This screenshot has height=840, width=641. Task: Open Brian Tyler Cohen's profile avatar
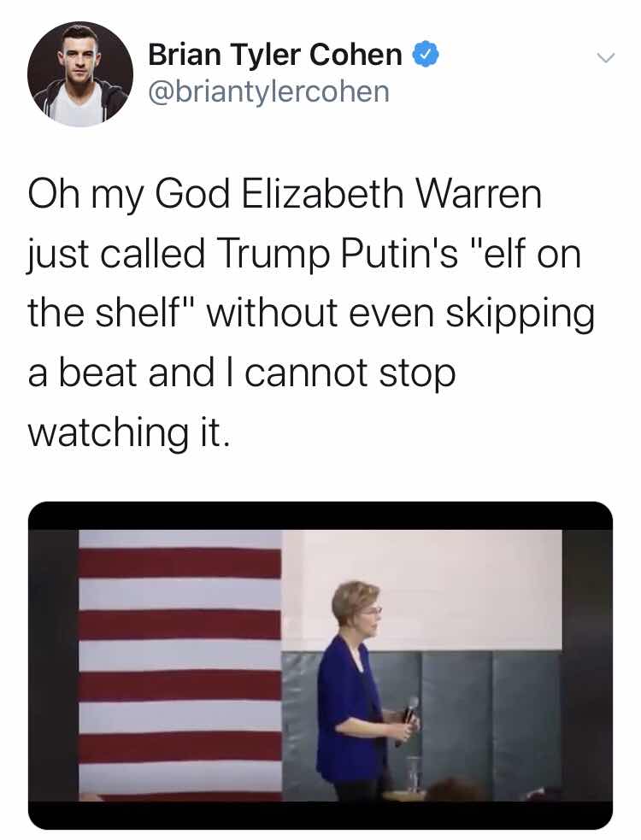click(80, 74)
